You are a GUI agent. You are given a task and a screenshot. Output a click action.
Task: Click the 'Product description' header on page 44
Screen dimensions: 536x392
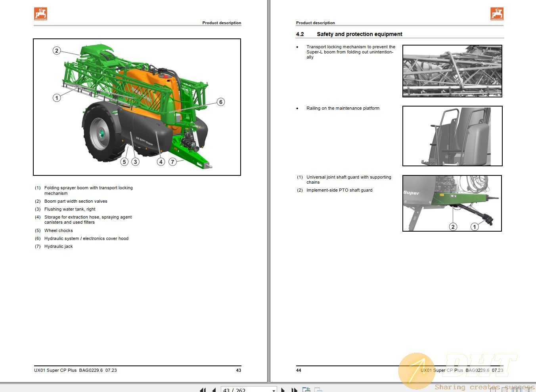pyautogui.click(x=316, y=23)
